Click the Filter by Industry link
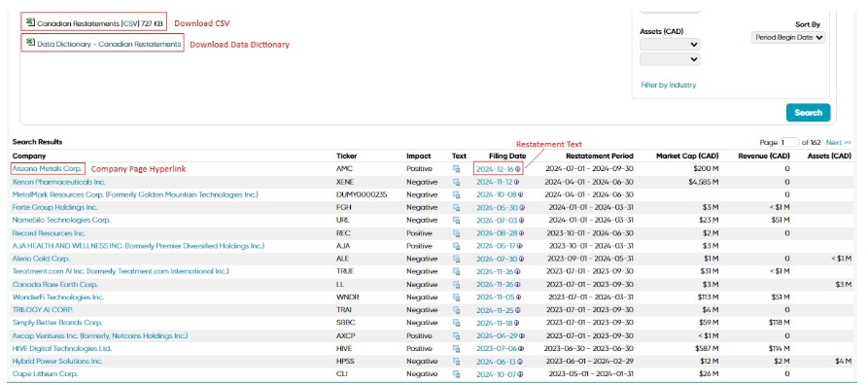Viewport: 868px width, 385px height. pos(668,85)
